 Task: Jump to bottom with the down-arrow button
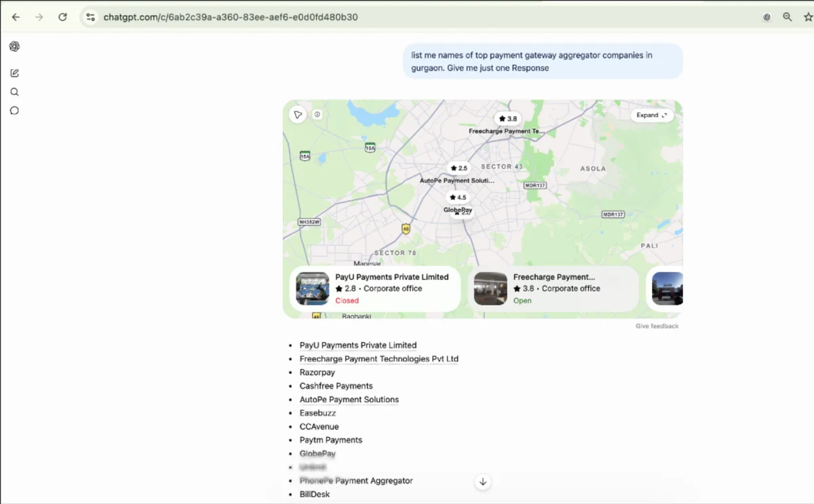coord(483,482)
